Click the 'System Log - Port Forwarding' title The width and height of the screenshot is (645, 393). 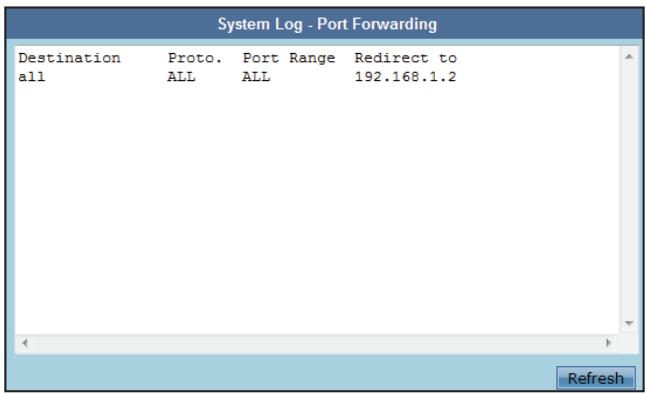click(327, 24)
